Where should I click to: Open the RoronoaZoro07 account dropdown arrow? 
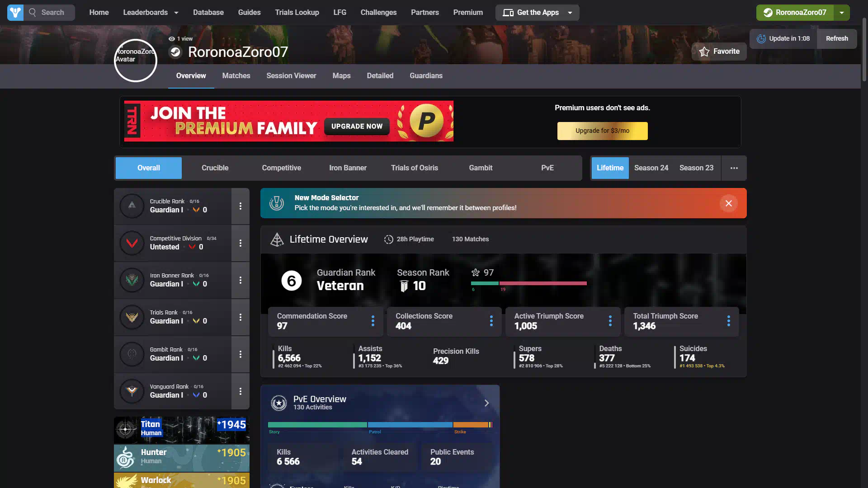click(842, 13)
